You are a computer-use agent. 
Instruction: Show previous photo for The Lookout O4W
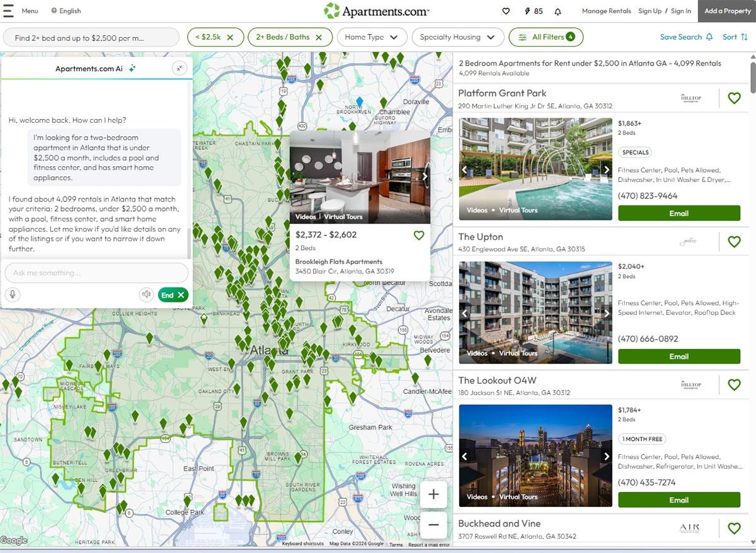coord(465,456)
